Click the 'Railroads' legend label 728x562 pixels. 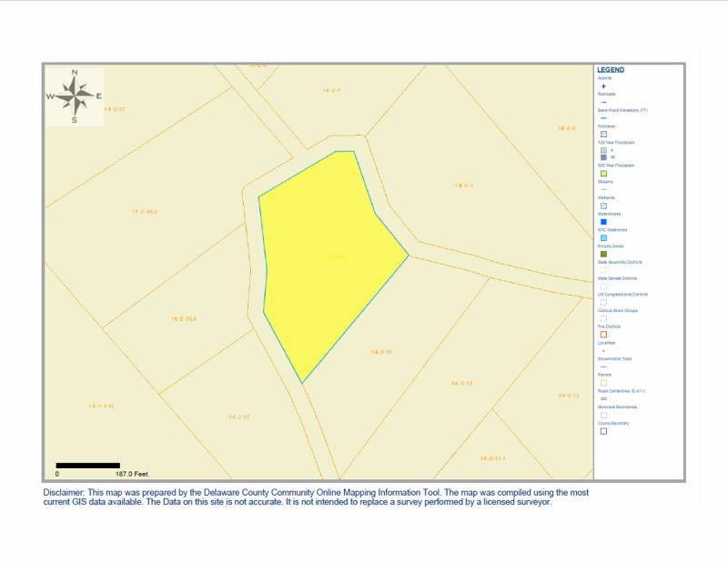606,94
